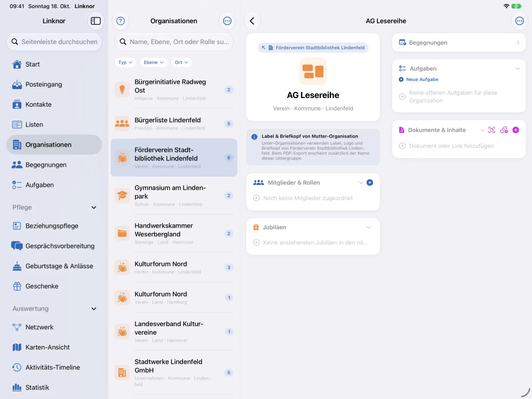Open Beziehungspflege in the sidebar

(x=54, y=226)
